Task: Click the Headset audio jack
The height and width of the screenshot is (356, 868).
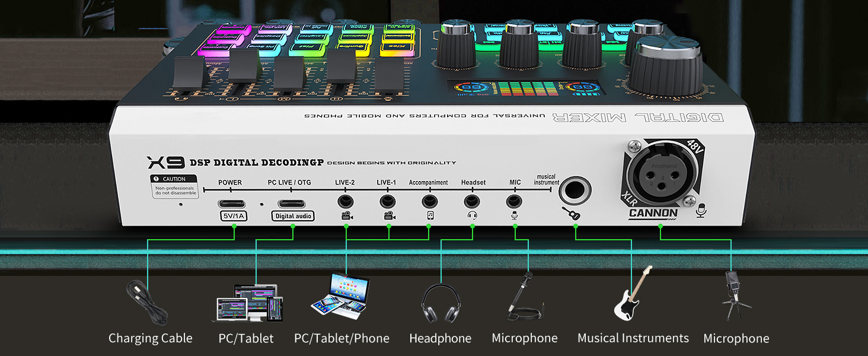Action: tap(473, 202)
